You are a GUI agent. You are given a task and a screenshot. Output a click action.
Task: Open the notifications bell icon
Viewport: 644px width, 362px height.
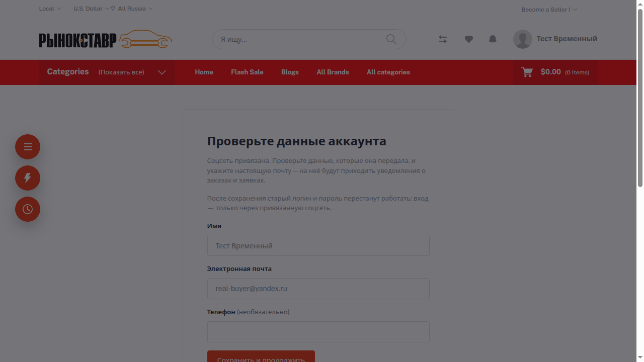[493, 39]
